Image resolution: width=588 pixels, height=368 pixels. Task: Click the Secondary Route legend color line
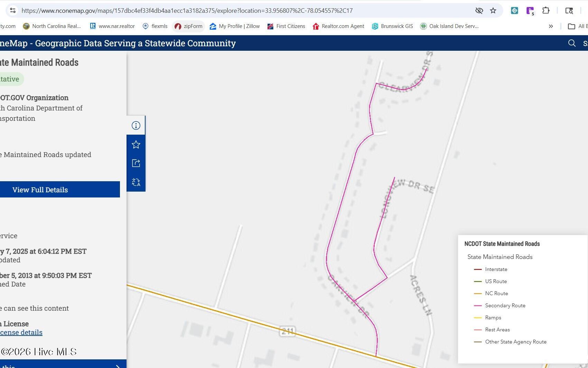(477, 306)
